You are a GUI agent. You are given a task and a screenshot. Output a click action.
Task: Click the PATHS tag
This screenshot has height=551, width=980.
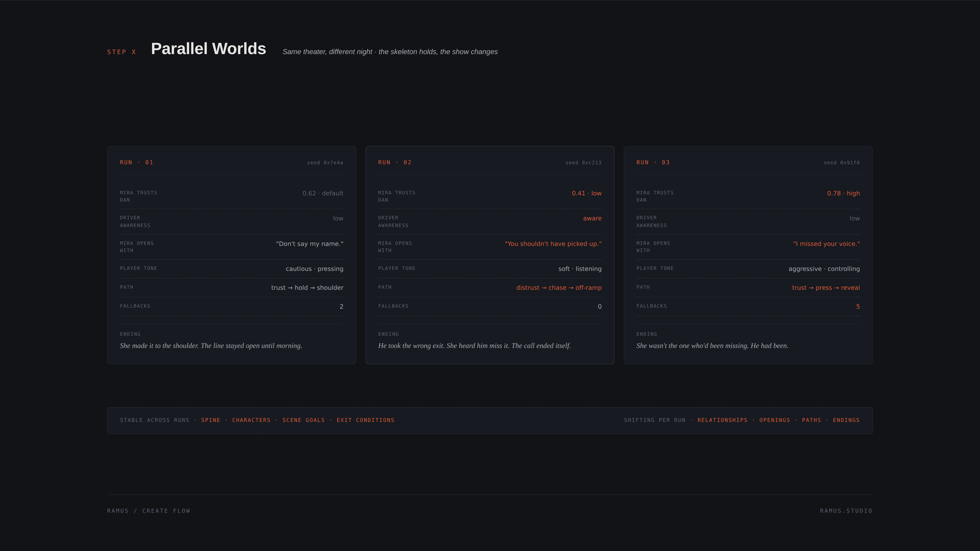click(812, 420)
